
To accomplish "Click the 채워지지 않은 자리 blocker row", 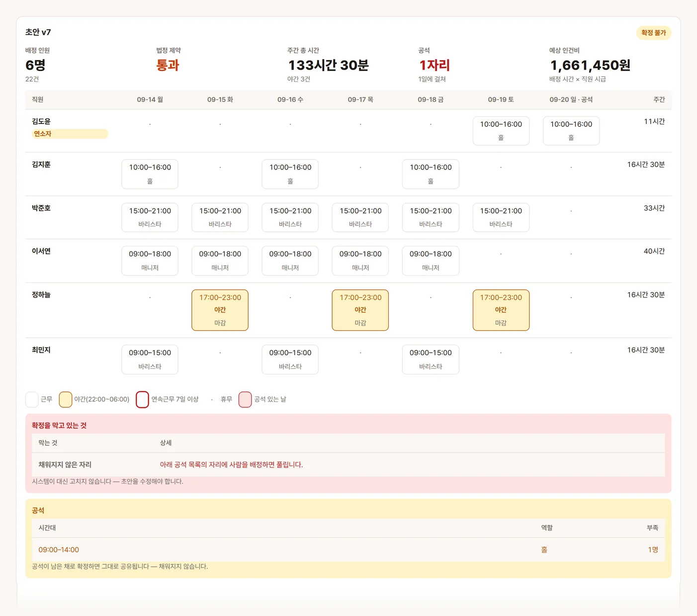I will click(x=348, y=464).
